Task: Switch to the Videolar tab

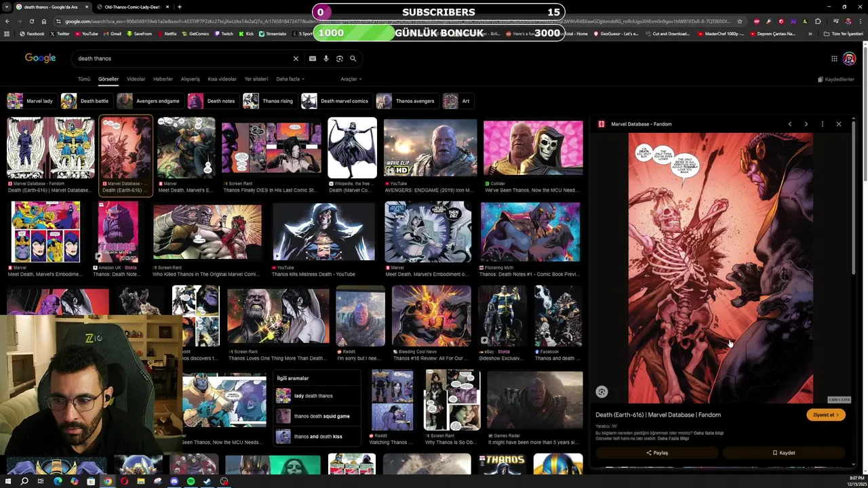Action: click(x=136, y=79)
